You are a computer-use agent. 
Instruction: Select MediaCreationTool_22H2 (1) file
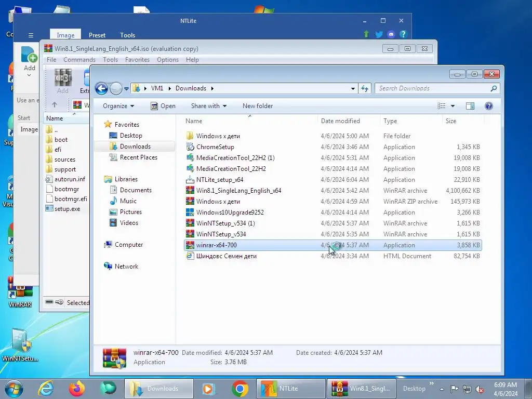pyautogui.click(x=332, y=158)
